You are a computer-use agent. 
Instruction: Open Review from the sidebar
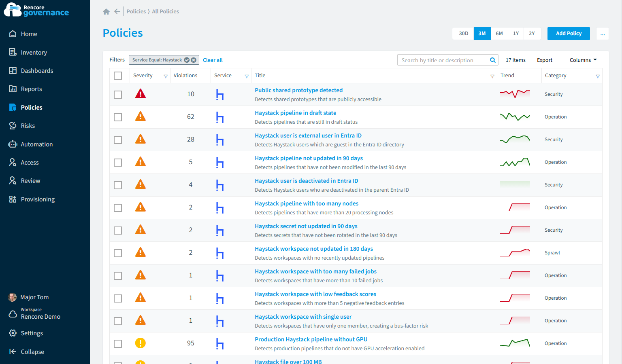point(25,181)
